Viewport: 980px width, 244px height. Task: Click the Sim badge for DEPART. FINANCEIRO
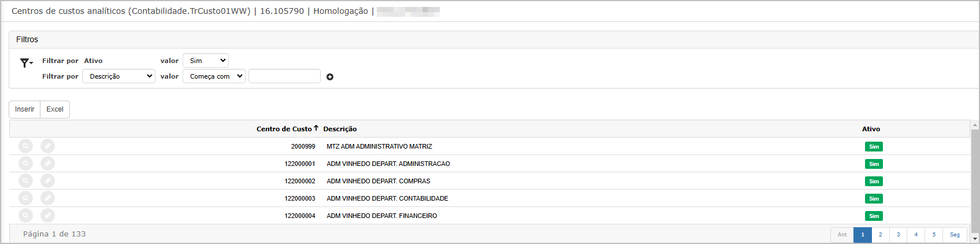[874, 216]
